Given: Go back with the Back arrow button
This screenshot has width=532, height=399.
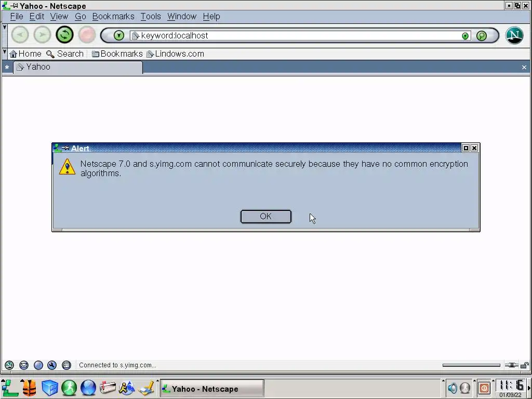Looking at the screenshot, I should click(x=20, y=35).
